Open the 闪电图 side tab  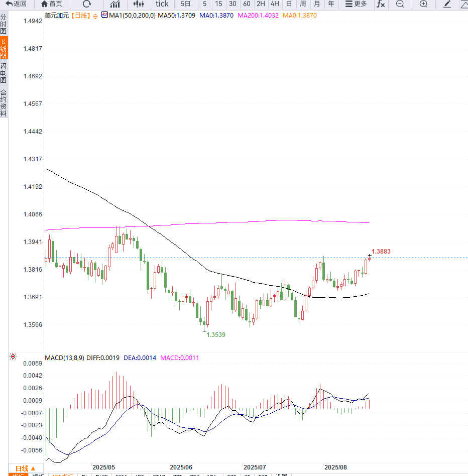[x=4, y=73]
